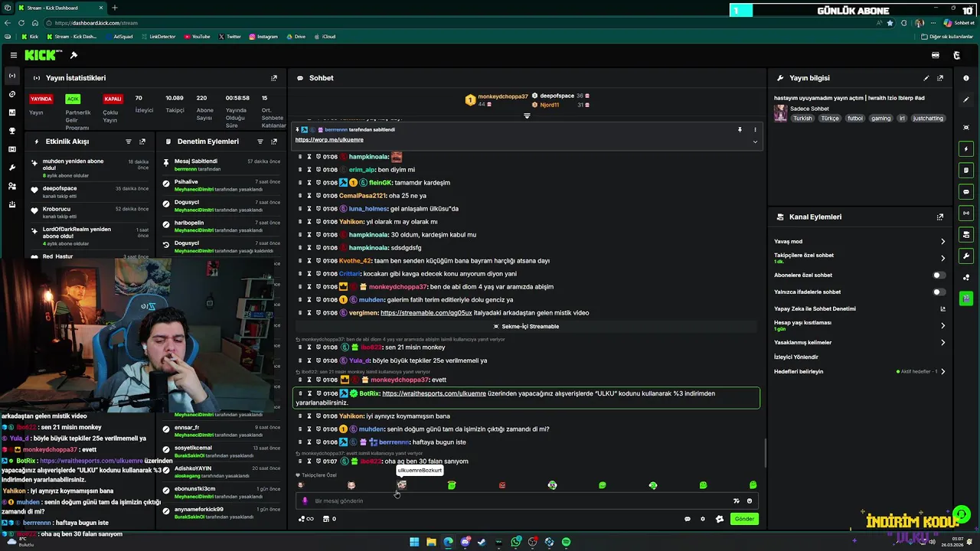The width and height of the screenshot is (980, 551).
Task: Open emoji picker in chat input
Action: click(x=750, y=501)
